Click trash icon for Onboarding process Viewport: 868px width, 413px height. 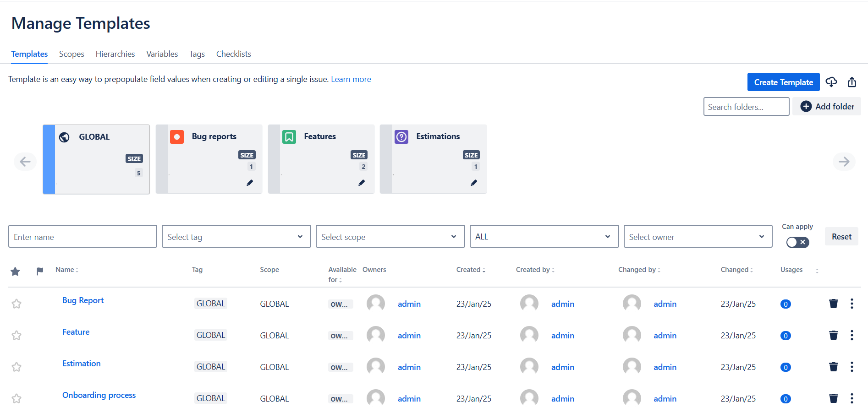(x=833, y=398)
